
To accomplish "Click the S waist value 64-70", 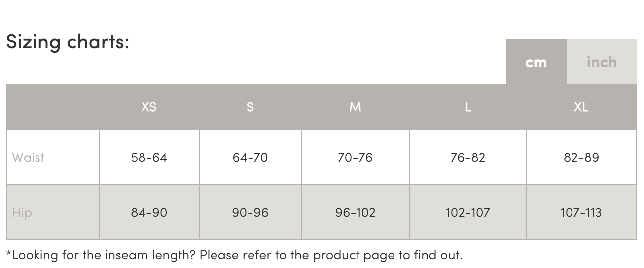I will tap(250, 158).
